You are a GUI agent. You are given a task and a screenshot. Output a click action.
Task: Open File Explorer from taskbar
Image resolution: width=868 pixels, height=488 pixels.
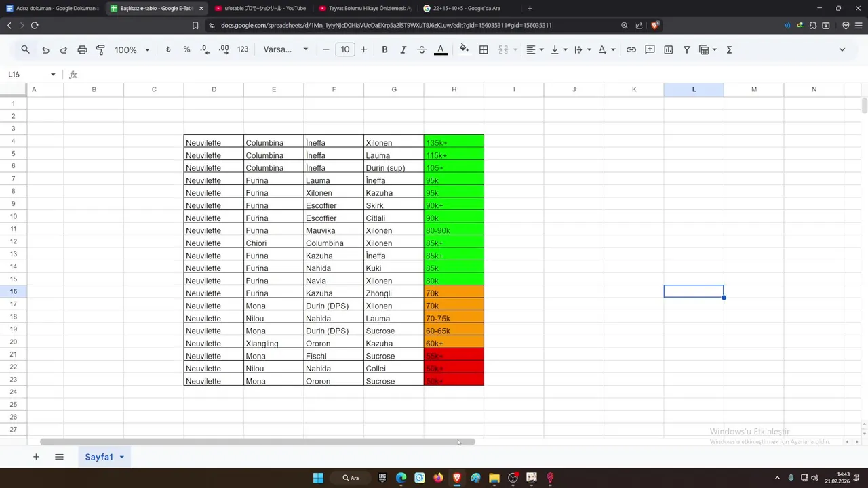click(x=494, y=478)
